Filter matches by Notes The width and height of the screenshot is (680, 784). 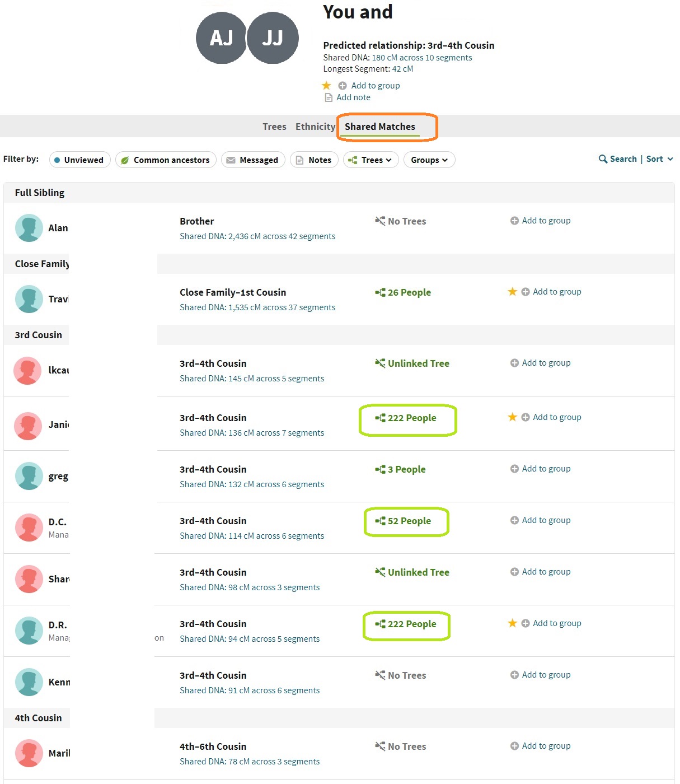point(314,160)
